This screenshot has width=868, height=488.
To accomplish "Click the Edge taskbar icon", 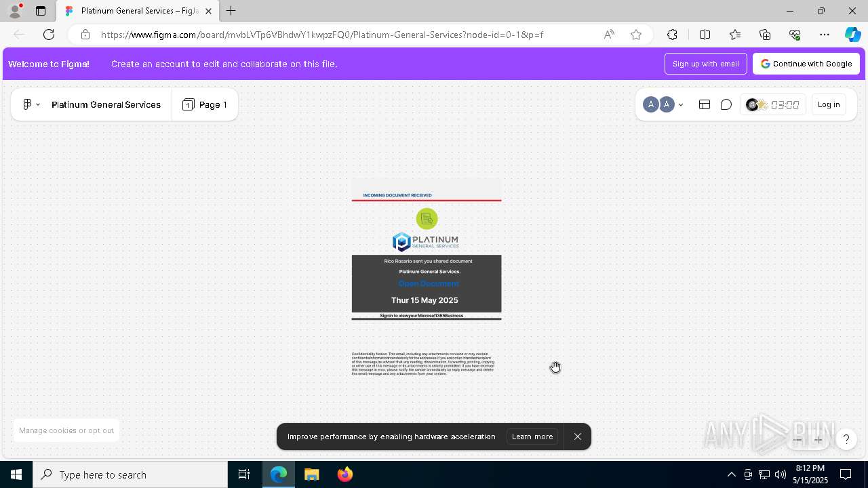I will [x=279, y=474].
